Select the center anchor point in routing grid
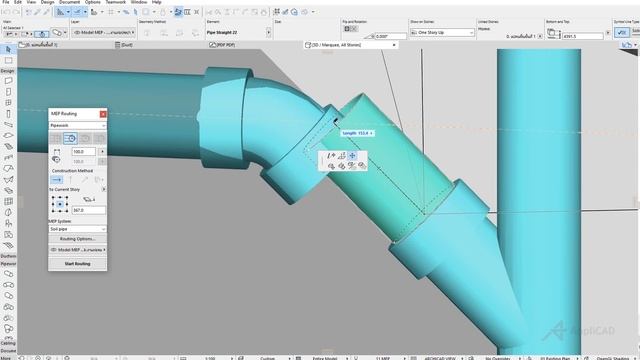 pyautogui.click(x=60, y=204)
